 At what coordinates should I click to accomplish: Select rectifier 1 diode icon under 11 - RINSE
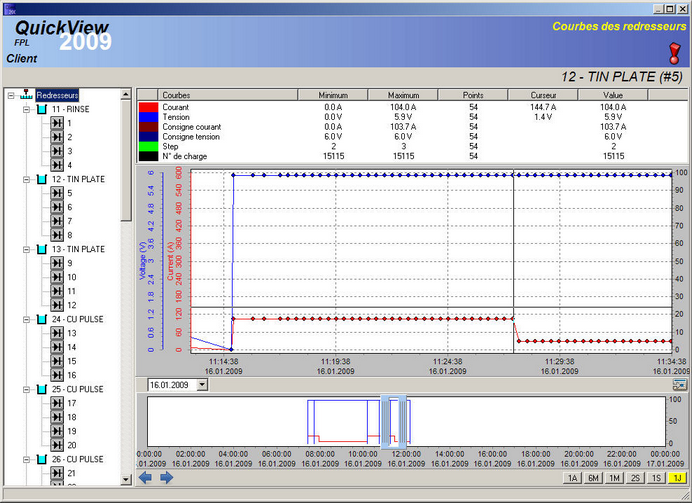click(x=57, y=123)
